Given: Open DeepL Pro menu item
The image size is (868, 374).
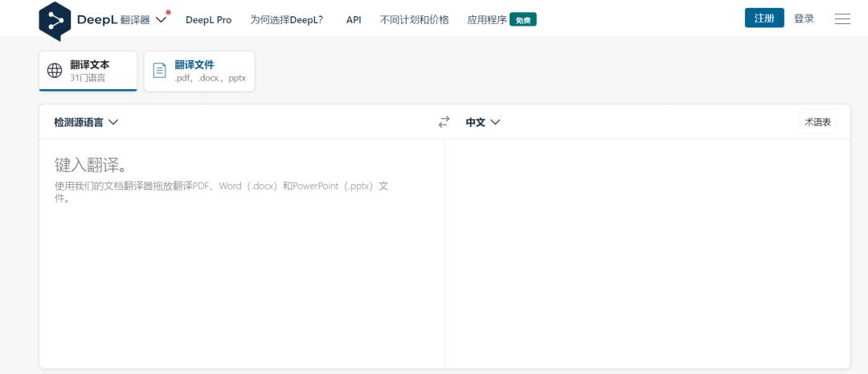Looking at the screenshot, I should (209, 20).
